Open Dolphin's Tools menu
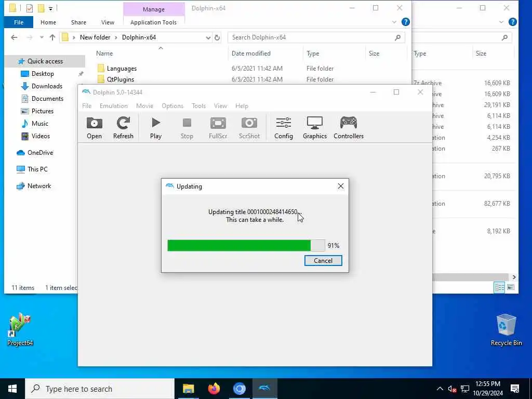 click(x=198, y=106)
